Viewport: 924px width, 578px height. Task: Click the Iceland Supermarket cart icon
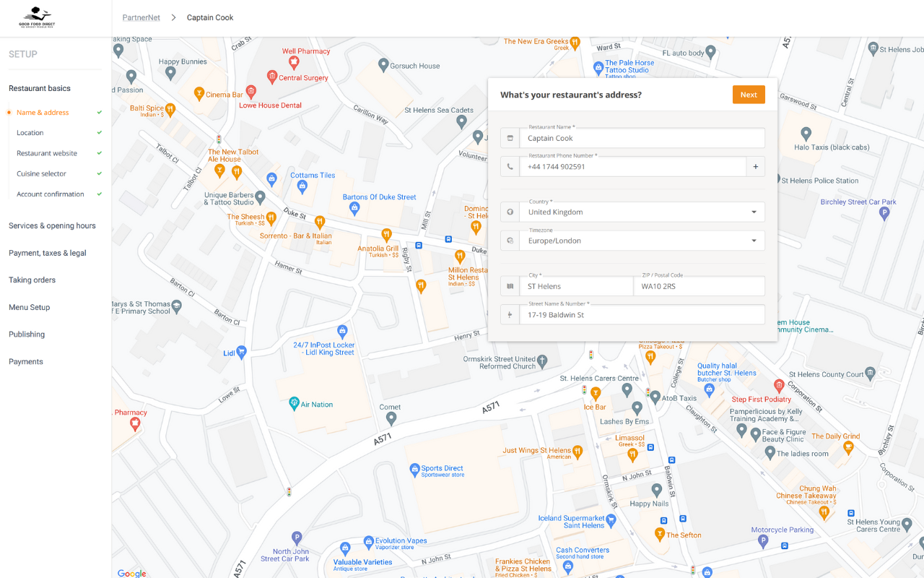coord(611,519)
